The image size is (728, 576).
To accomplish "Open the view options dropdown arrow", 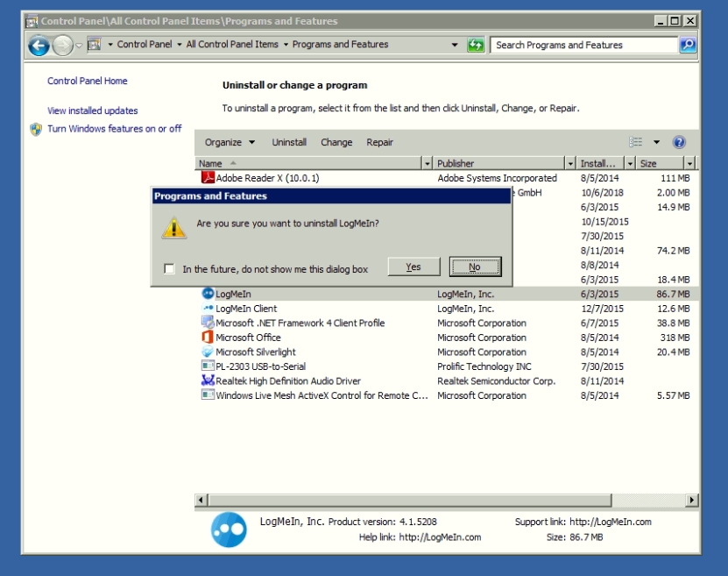I will (656, 142).
